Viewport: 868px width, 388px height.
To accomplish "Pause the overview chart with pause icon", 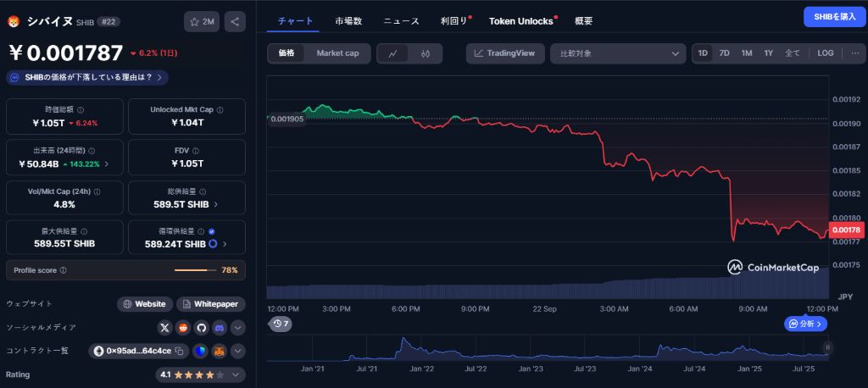I will tap(828, 347).
